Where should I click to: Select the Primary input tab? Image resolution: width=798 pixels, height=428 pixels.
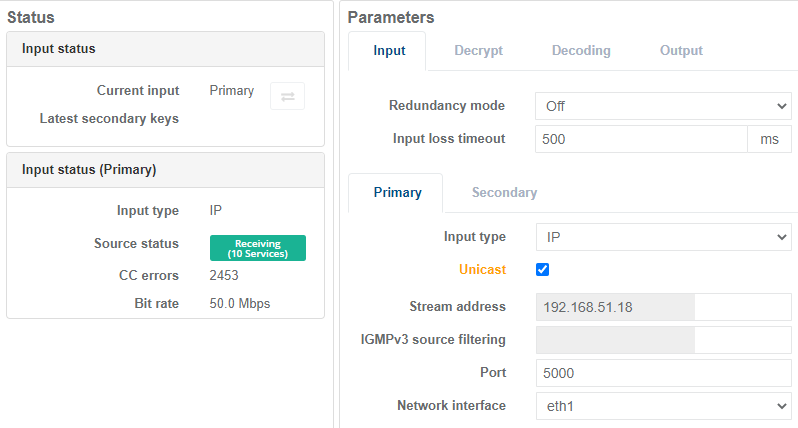397,193
